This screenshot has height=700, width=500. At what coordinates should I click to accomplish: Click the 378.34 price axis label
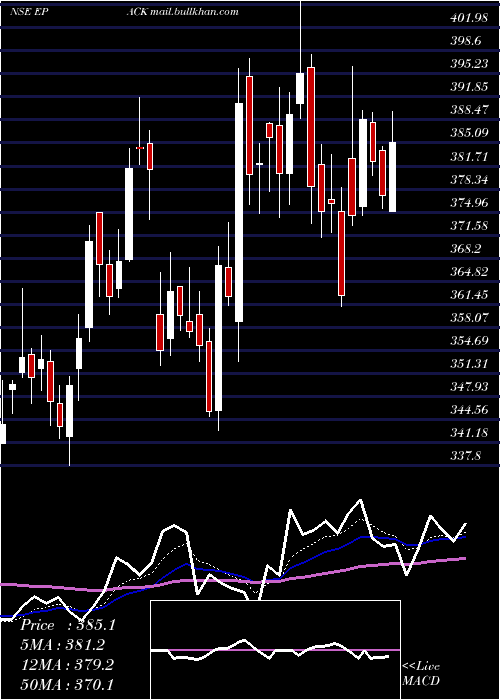[x=467, y=180]
